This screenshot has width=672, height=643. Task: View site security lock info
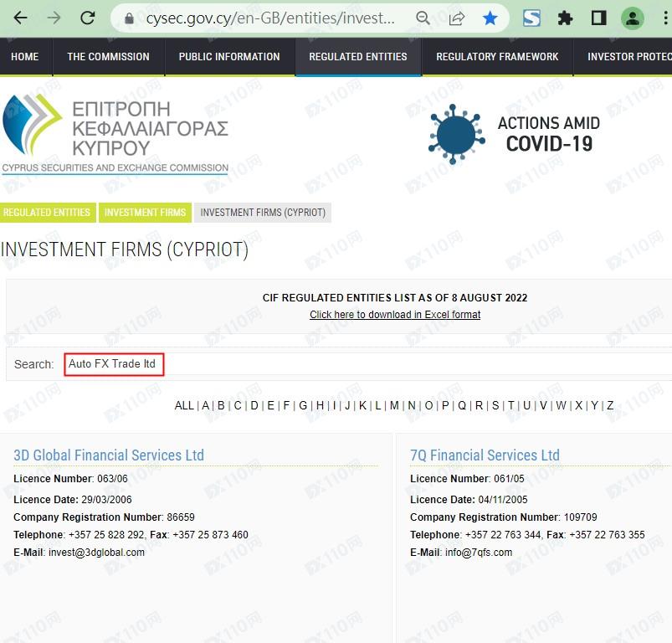coord(129,18)
